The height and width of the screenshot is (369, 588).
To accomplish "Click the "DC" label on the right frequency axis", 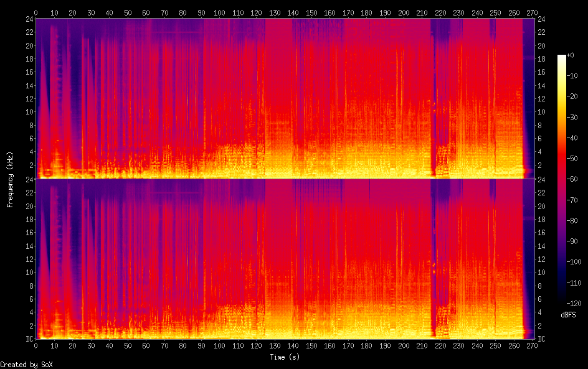I will [541, 339].
